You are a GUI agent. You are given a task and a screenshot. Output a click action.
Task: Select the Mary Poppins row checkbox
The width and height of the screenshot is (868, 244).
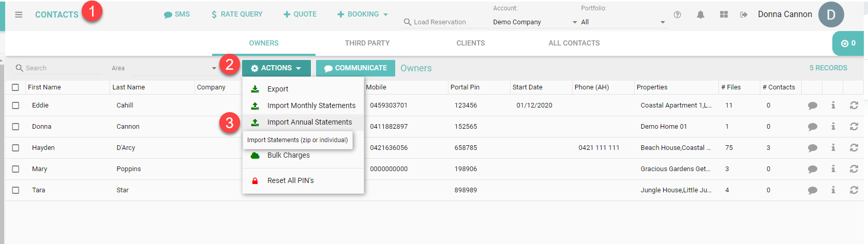pyautogui.click(x=16, y=169)
